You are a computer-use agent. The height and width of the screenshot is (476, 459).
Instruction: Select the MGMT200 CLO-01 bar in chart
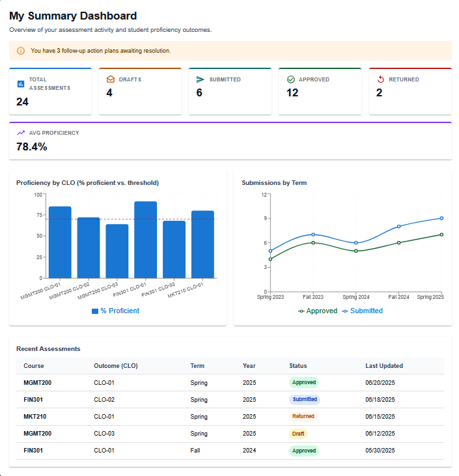(x=60, y=242)
